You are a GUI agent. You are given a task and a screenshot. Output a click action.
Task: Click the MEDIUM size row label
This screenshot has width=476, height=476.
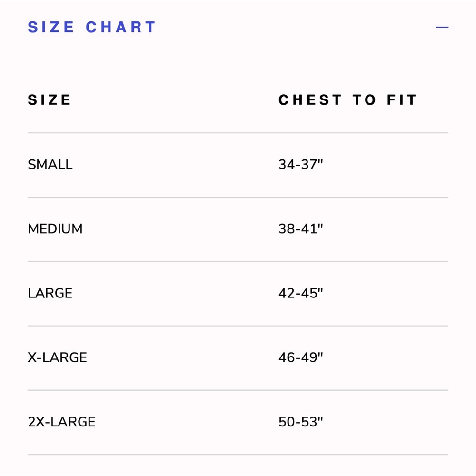click(x=55, y=229)
